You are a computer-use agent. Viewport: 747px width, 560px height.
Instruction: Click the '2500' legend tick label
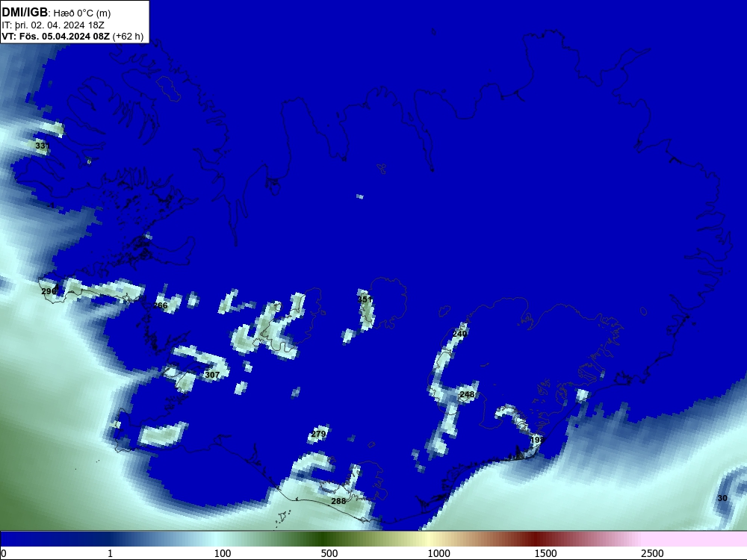652,553
